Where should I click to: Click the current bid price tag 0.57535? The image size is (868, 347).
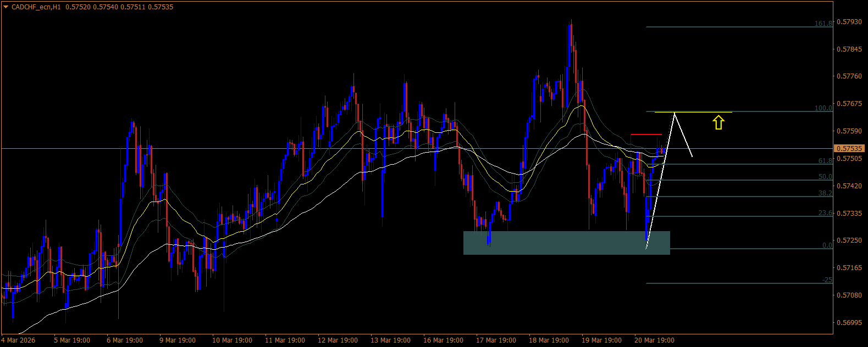tap(849, 148)
